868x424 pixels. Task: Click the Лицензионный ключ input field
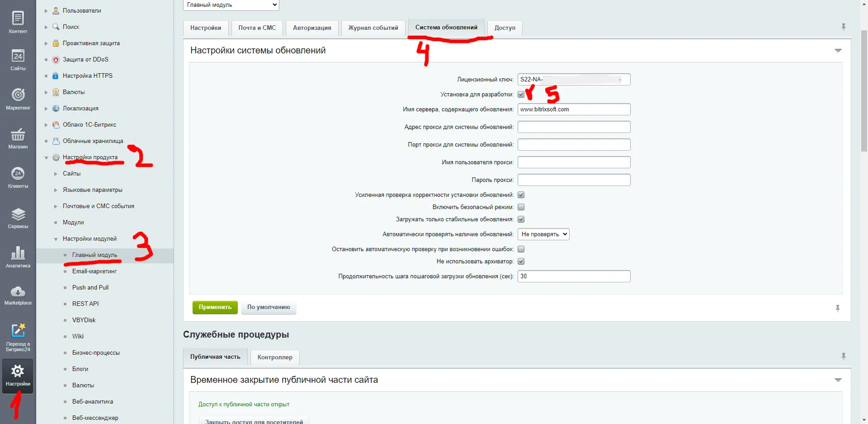click(x=574, y=79)
